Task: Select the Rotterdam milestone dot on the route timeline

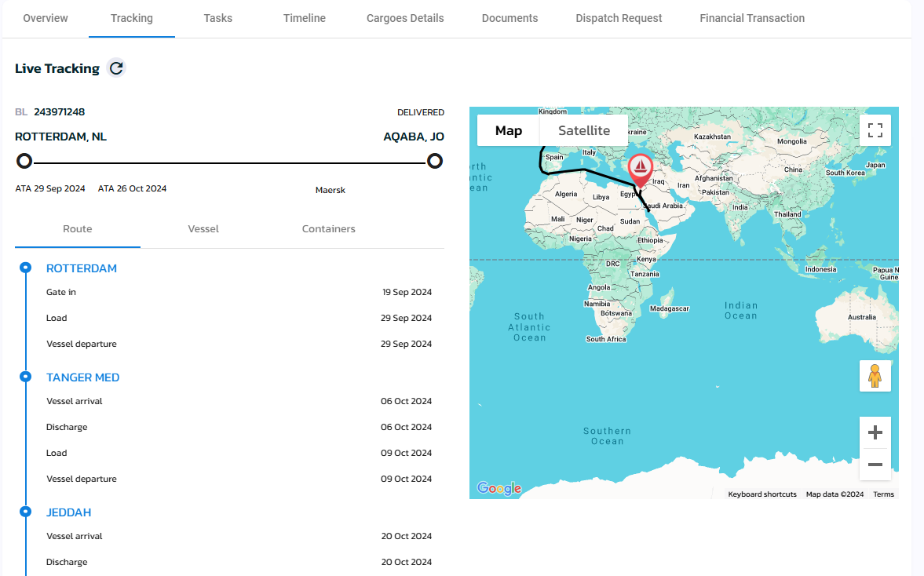Action: 24,268
